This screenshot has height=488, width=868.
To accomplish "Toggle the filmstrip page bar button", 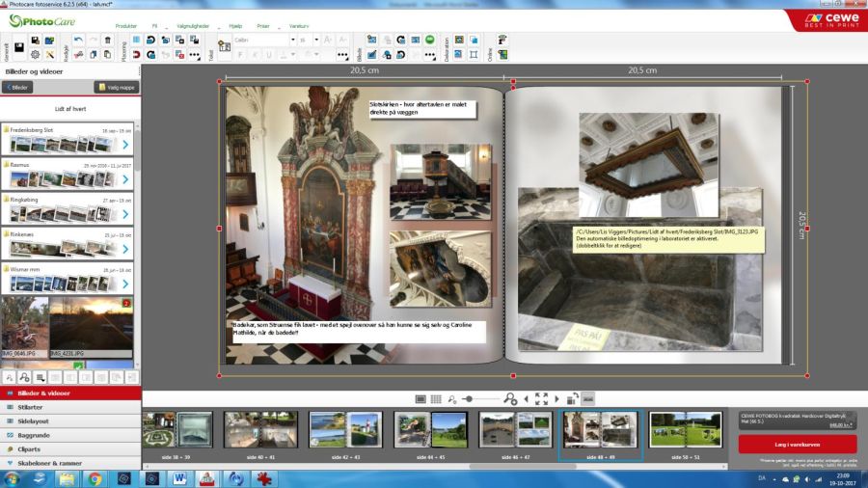I will [x=587, y=398].
